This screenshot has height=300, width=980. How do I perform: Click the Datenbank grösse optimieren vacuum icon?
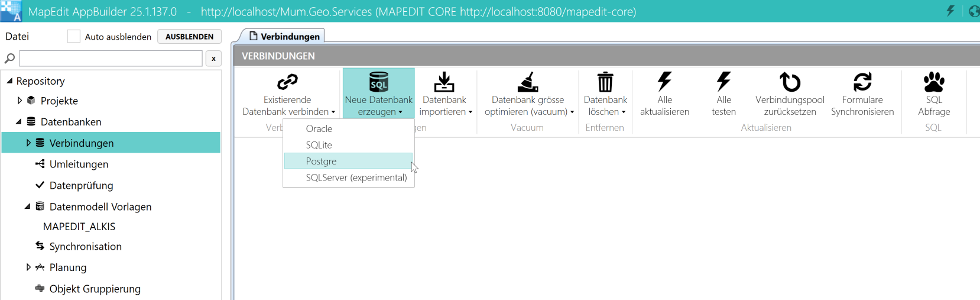528,82
